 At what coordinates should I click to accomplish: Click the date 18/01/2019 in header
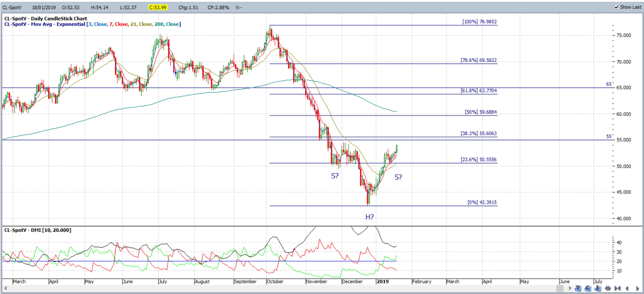click(x=44, y=8)
